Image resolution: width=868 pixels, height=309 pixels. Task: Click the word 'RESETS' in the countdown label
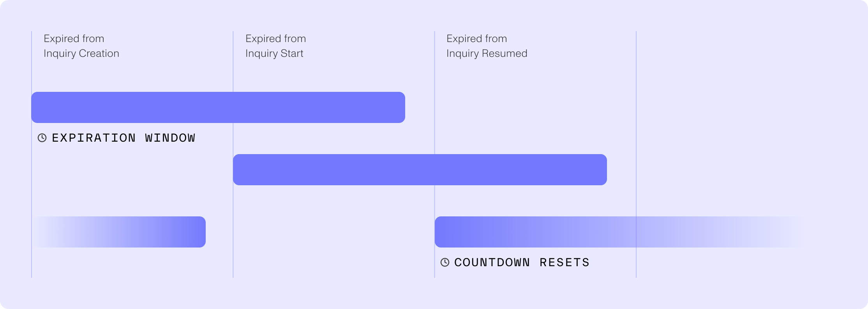565,262
